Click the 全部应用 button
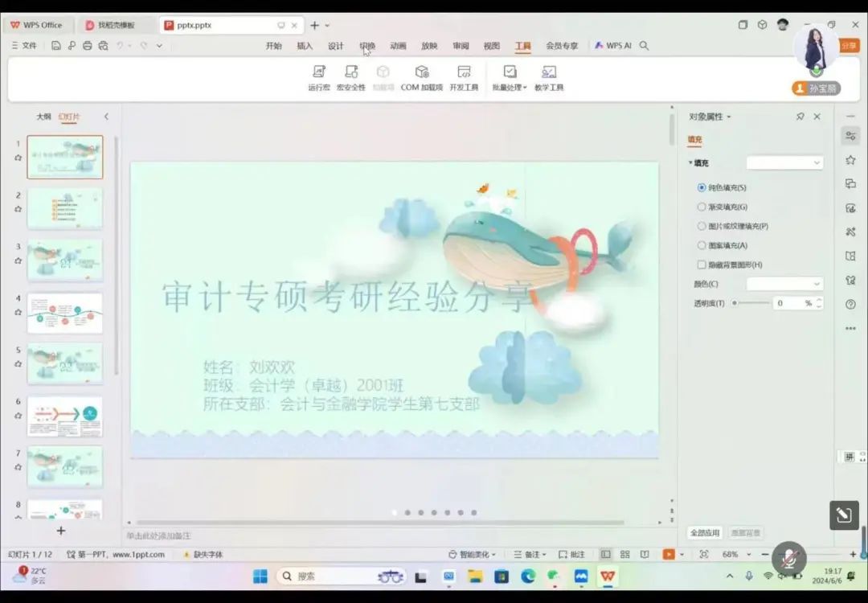This screenshot has height=603, width=868. click(705, 533)
